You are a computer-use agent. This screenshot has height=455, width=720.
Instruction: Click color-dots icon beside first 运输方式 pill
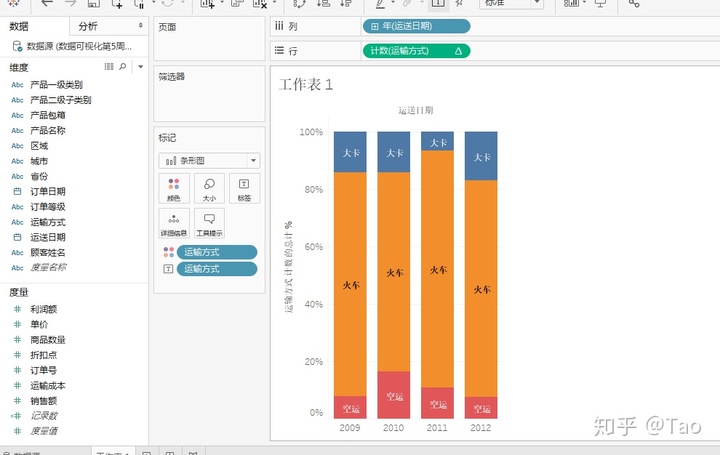point(169,252)
